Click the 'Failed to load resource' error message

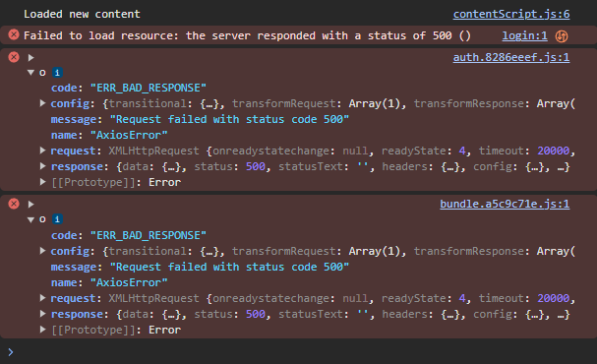pyautogui.click(x=247, y=35)
